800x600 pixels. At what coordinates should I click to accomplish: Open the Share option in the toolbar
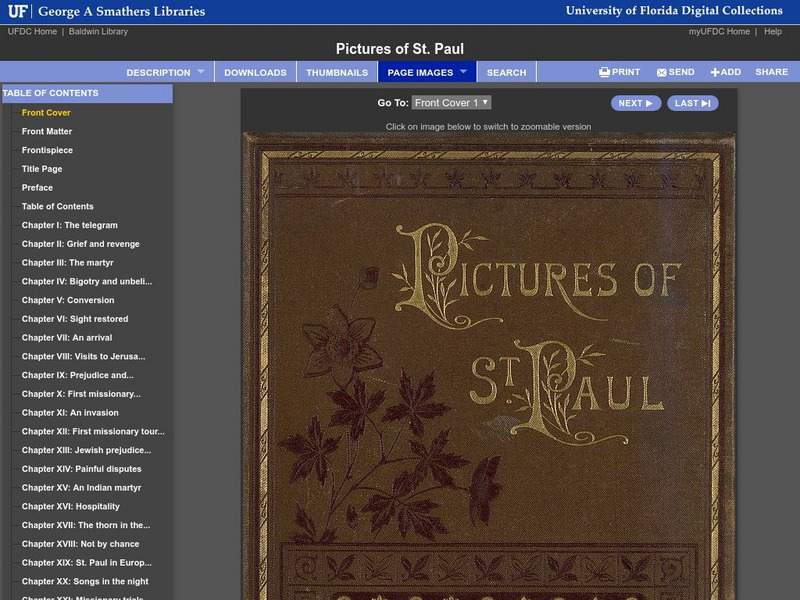pyautogui.click(x=770, y=71)
